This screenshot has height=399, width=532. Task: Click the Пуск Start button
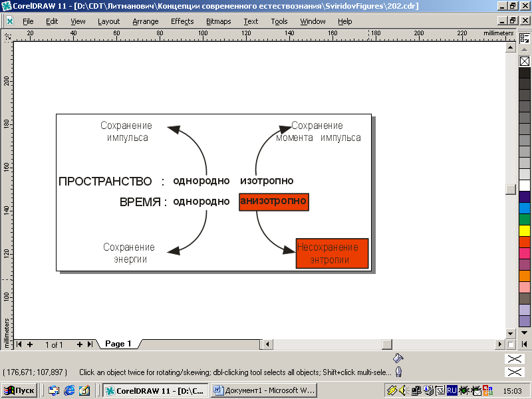19,390
